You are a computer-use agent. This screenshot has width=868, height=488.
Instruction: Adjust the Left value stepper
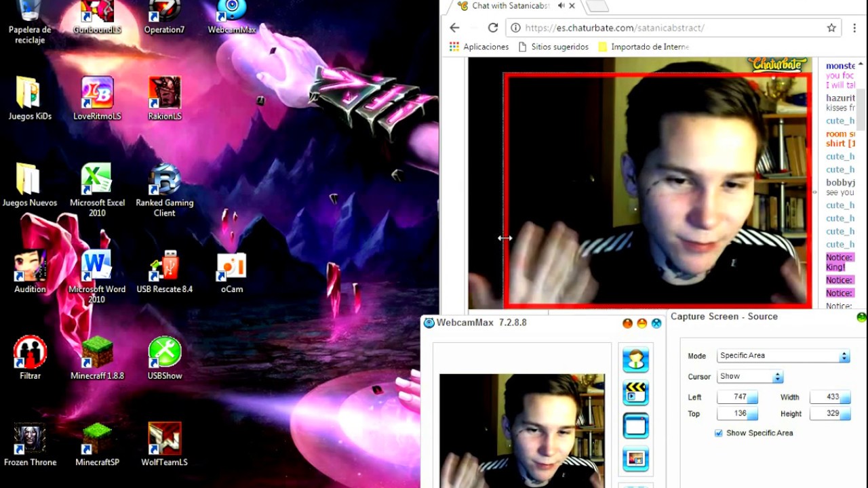point(752,397)
